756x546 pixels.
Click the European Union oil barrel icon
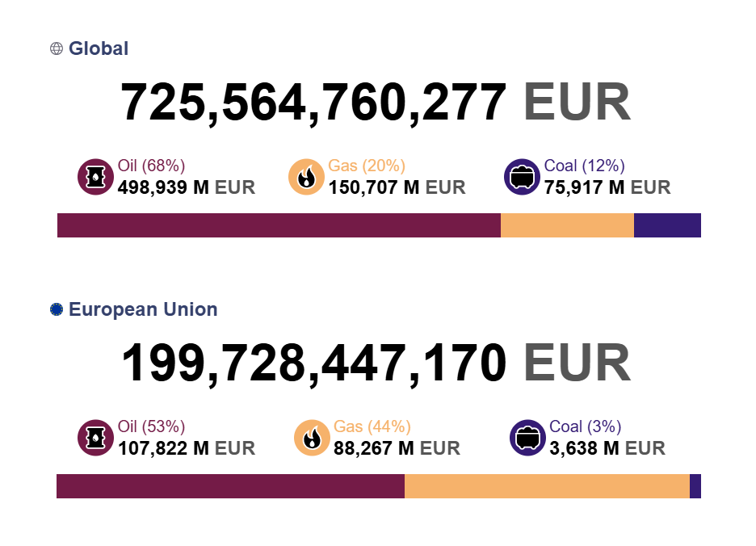click(94, 438)
